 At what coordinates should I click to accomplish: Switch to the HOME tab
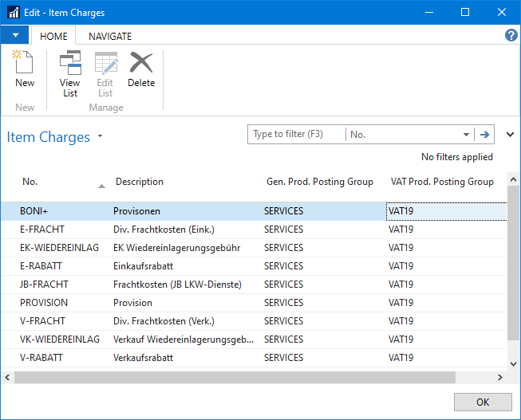[53, 36]
